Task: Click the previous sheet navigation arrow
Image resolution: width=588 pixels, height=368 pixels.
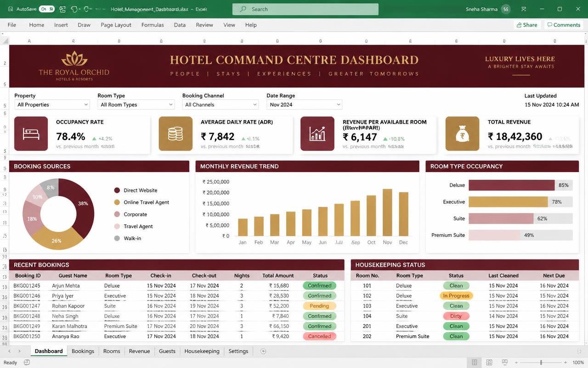Action: click(x=9, y=351)
